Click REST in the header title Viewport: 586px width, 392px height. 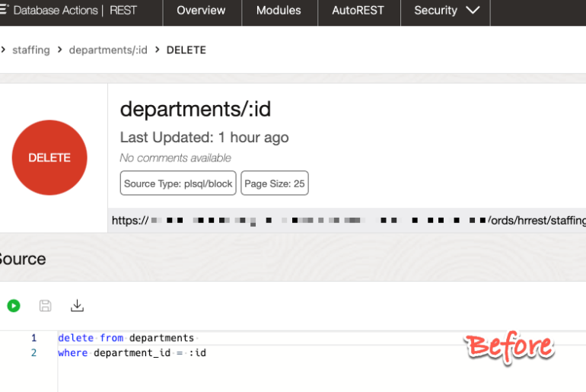(x=123, y=11)
